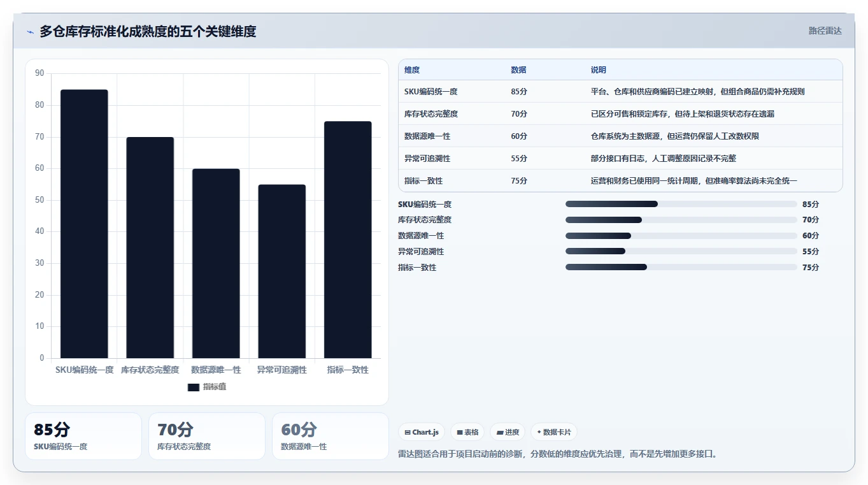This screenshot has height=485, width=868.
Task: Click the dashboard title 多仓库存标准化成熟度的五个关键维度
Action: (148, 31)
